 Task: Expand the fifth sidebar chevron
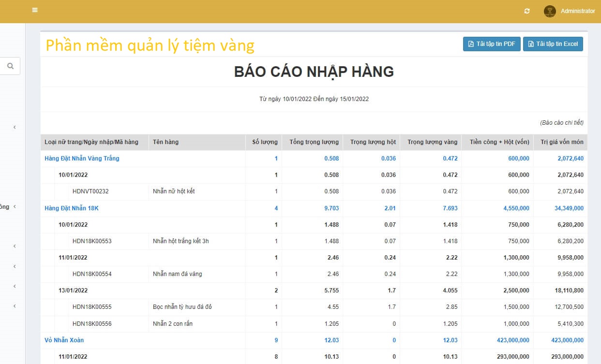(x=15, y=286)
